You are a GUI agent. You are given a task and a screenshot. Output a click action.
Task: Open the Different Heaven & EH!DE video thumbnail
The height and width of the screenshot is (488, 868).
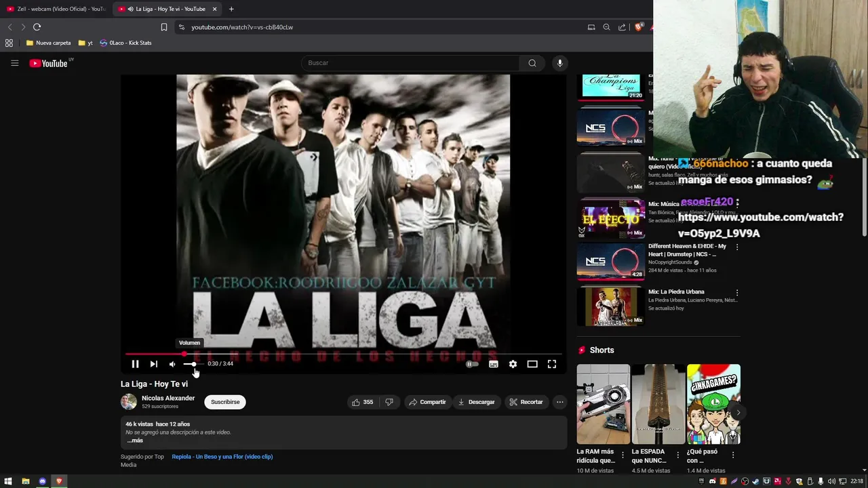tap(610, 261)
